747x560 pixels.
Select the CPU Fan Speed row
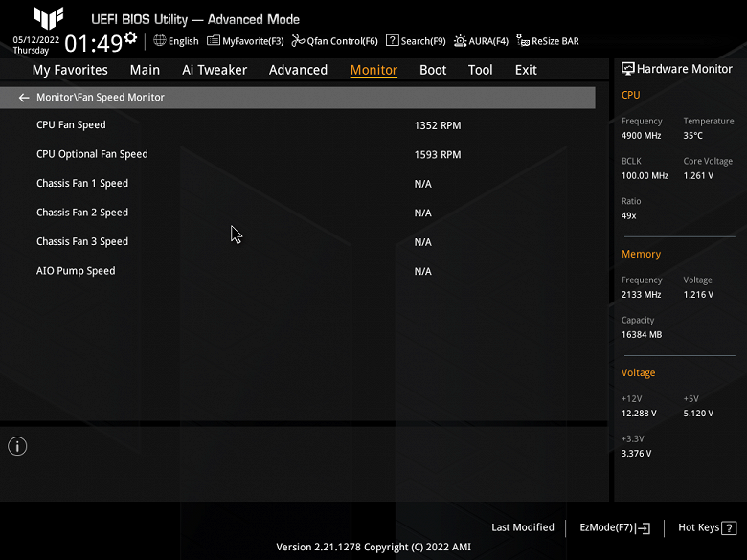[297, 125]
